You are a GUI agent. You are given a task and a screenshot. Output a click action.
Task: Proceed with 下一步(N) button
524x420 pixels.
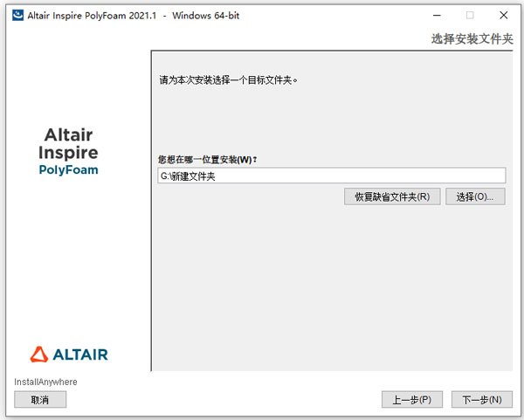(481, 400)
